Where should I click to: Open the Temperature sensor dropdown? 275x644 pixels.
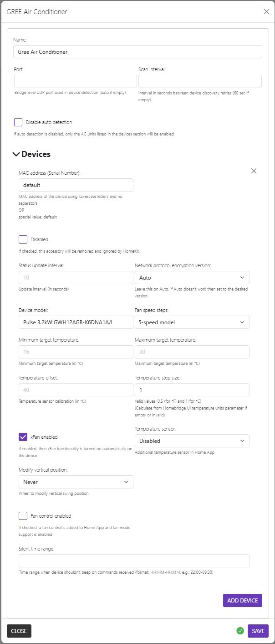point(192,441)
